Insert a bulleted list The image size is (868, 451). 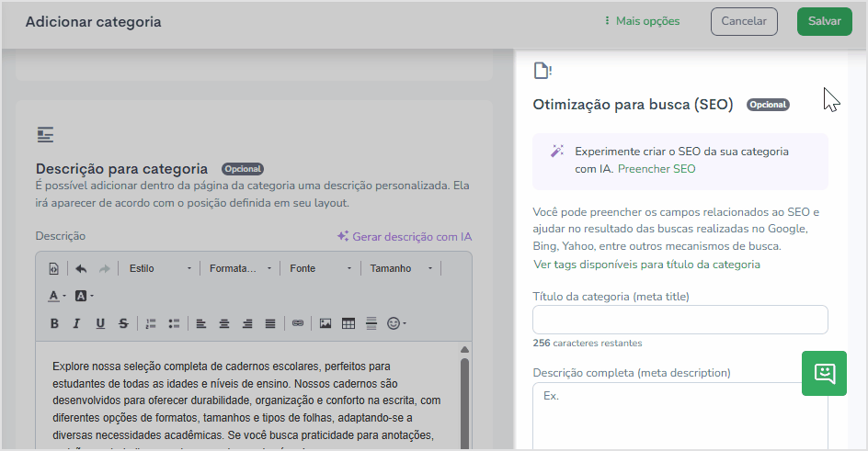[174, 323]
